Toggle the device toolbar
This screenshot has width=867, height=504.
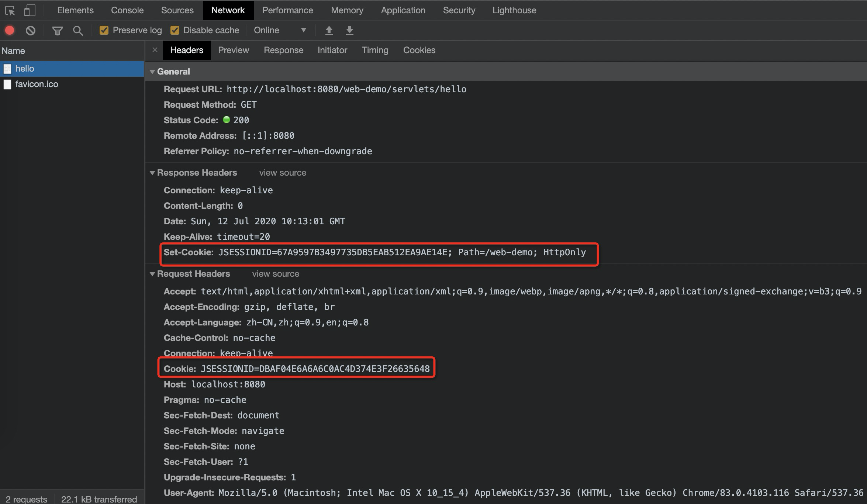click(x=30, y=10)
